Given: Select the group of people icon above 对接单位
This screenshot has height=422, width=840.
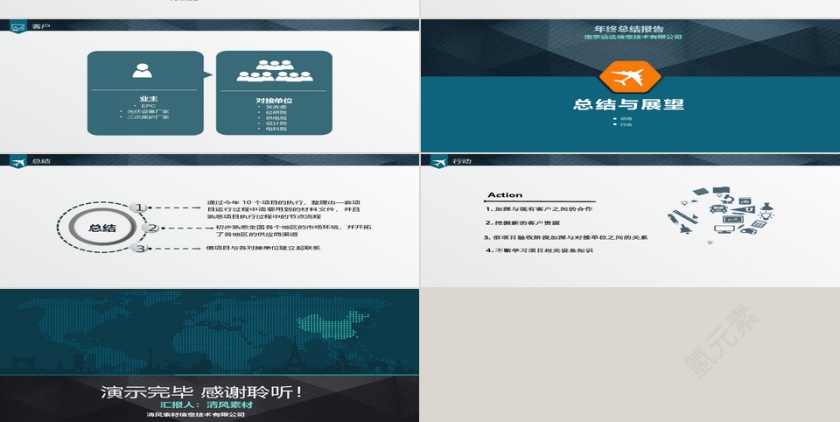Looking at the screenshot, I should click(275, 71).
